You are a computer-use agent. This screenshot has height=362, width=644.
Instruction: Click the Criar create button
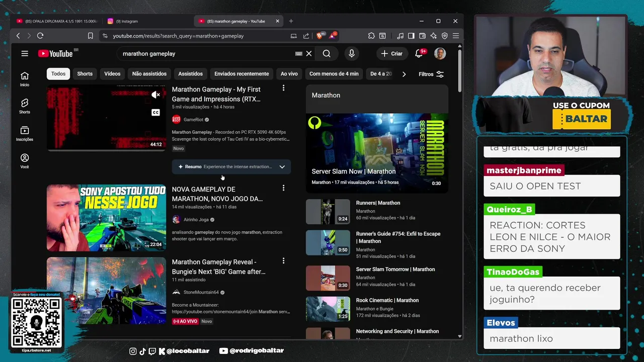pyautogui.click(x=392, y=53)
